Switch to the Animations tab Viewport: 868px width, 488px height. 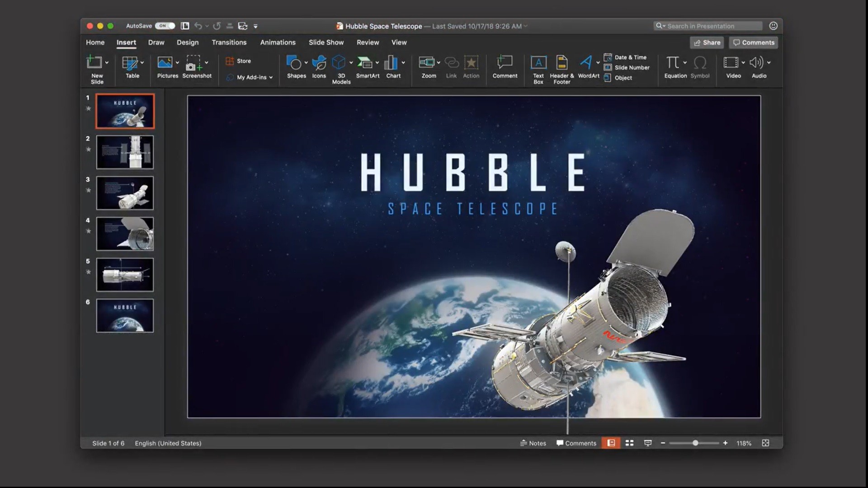(278, 42)
